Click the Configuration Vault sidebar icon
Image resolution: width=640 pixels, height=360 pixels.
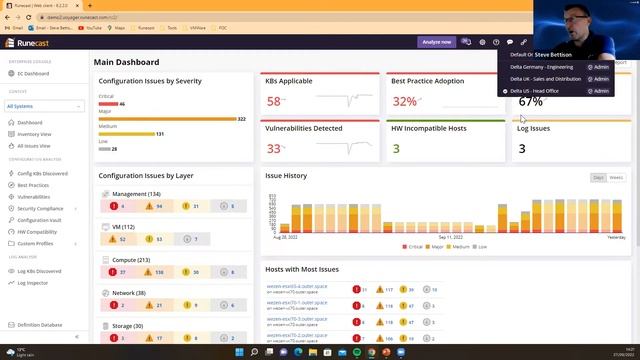click(x=11, y=220)
